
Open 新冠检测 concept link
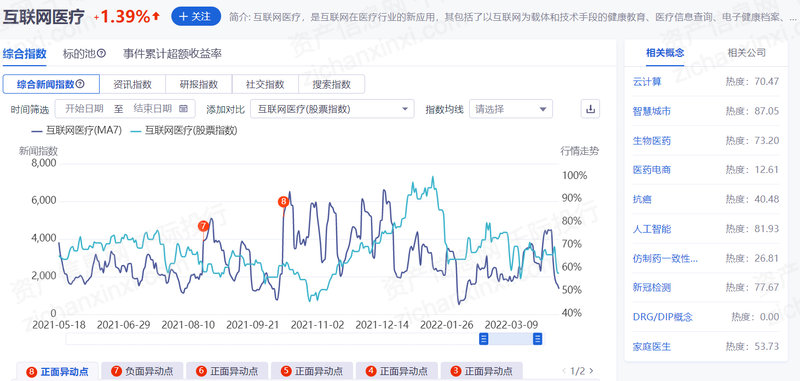click(652, 288)
